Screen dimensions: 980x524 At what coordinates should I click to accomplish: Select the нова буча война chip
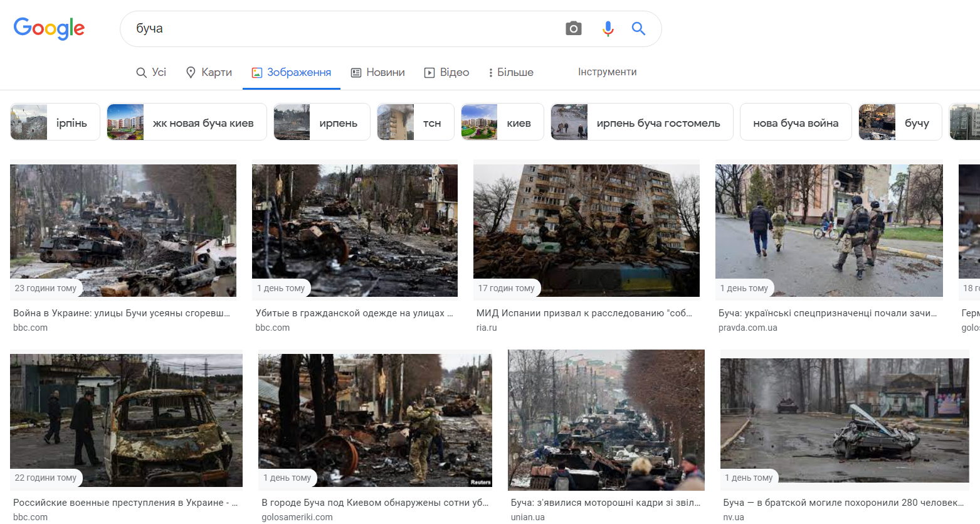coord(795,122)
